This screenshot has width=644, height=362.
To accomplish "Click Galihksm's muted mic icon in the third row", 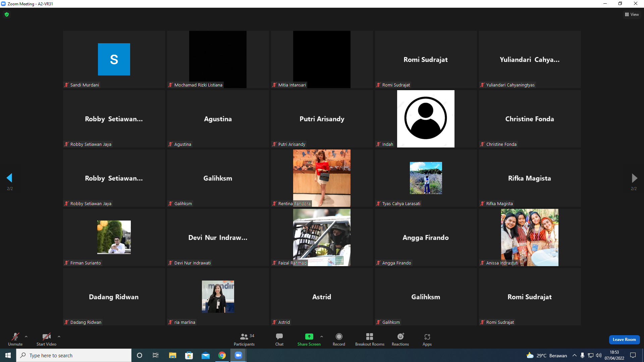I will pyautogui.click(x=170, y=204).
